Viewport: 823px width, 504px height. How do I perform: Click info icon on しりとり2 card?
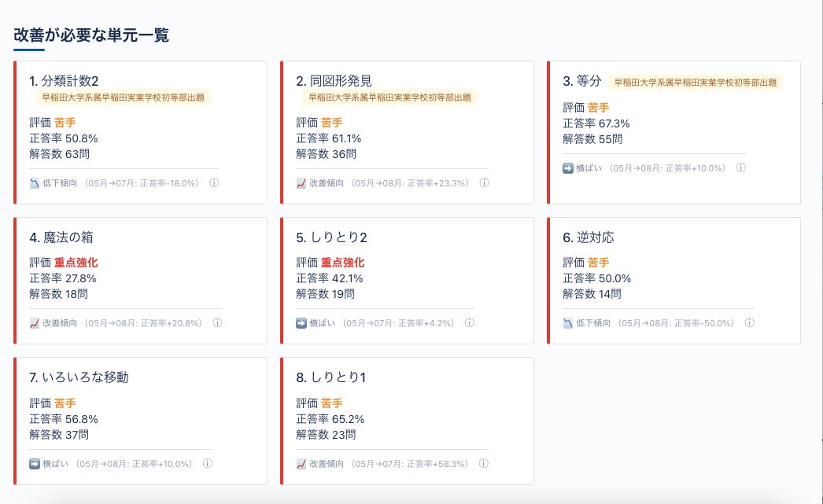(x=469, y=323)
